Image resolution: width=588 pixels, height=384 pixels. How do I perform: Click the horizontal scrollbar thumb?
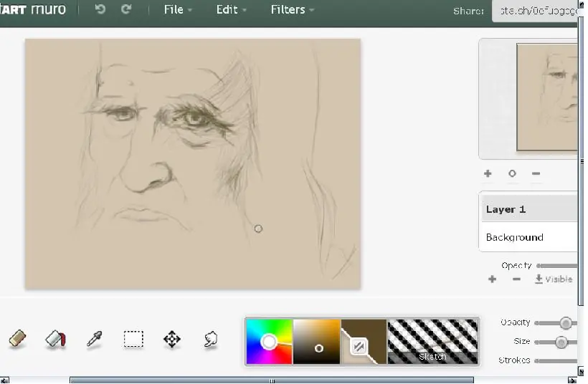[272, 380]
